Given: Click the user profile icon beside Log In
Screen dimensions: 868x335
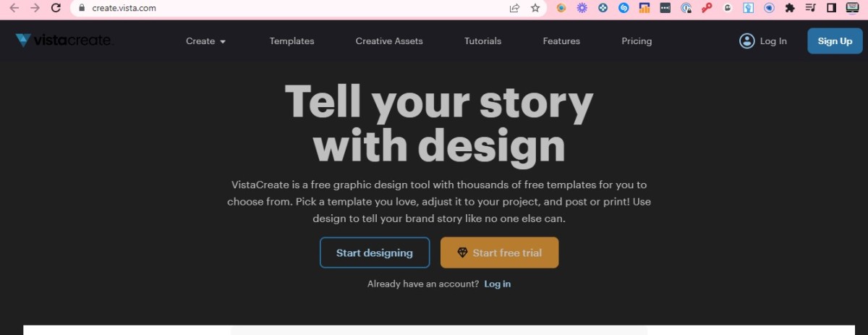Looking at the screenshot, I should pyautogui.click(x=746, y=41).
